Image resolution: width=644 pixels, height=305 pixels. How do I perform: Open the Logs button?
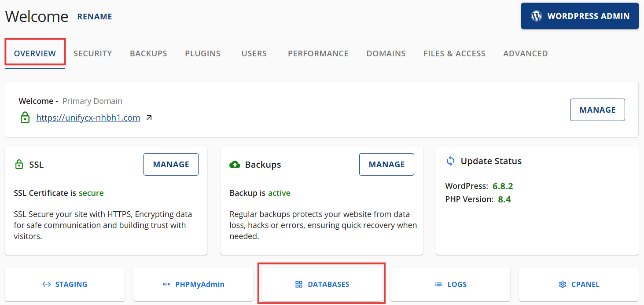(x=450, y=284)
